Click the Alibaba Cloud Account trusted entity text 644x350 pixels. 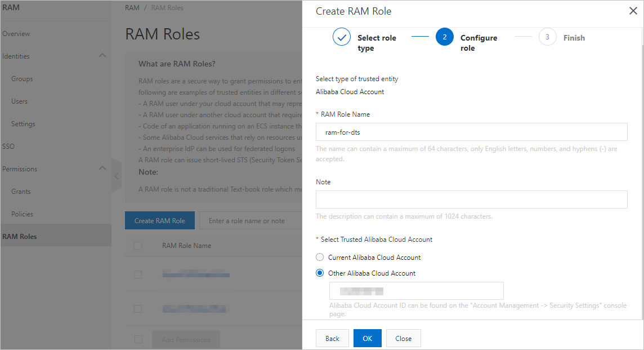click(350, 92)
